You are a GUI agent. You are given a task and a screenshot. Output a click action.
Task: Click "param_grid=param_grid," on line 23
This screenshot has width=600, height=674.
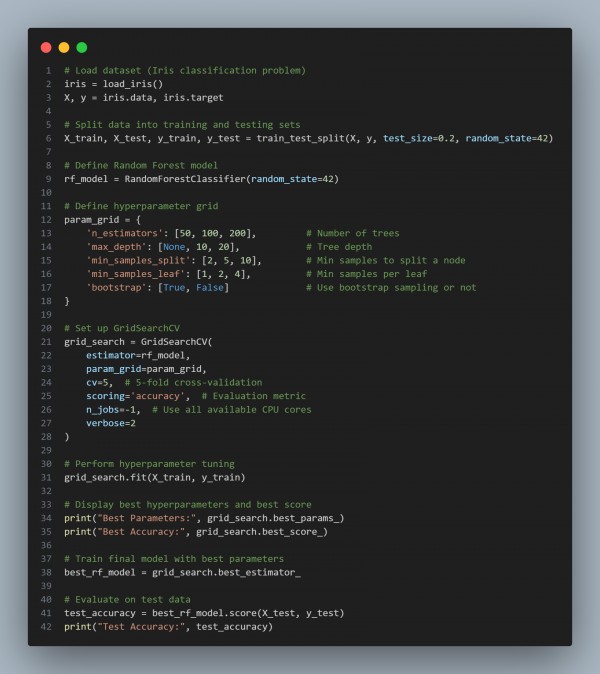(x=146, y=369)
